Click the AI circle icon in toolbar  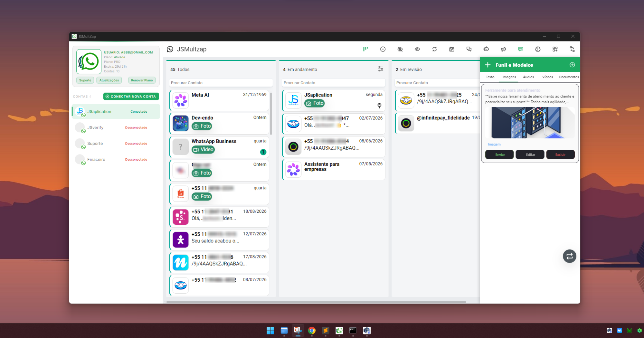[x=383, y=49]
